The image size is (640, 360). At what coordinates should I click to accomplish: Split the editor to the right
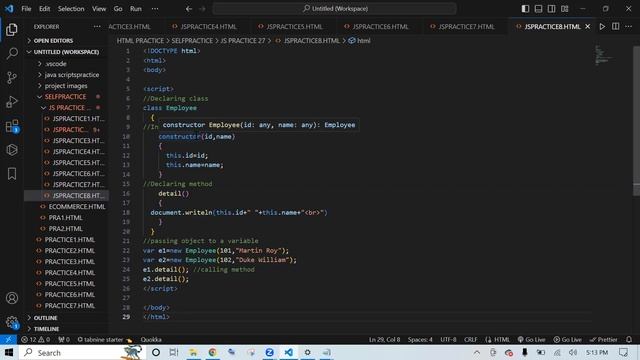tap(616, 27)
